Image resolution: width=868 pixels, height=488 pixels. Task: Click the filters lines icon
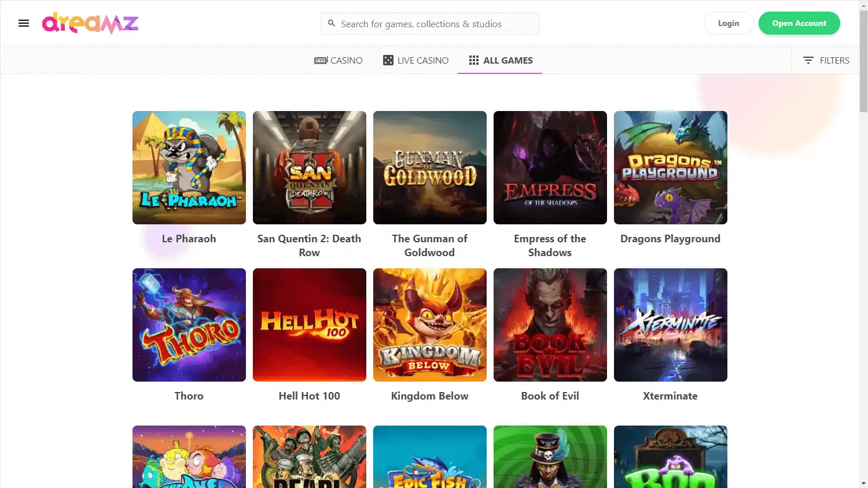click(x=808, y=60)
